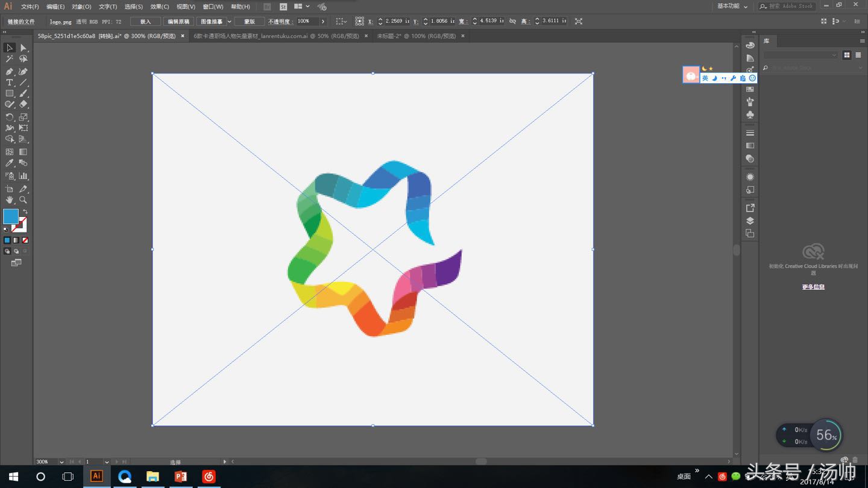Select the Free Transform tool
Image resolution: width=868 pixels, height=488 pixels.
pos(24,128)
